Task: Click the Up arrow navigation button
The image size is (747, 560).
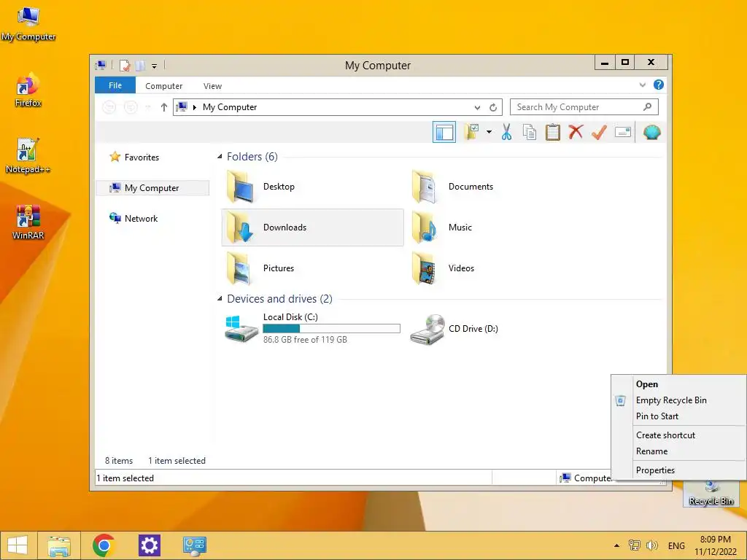Action: [x=164, y=107]
